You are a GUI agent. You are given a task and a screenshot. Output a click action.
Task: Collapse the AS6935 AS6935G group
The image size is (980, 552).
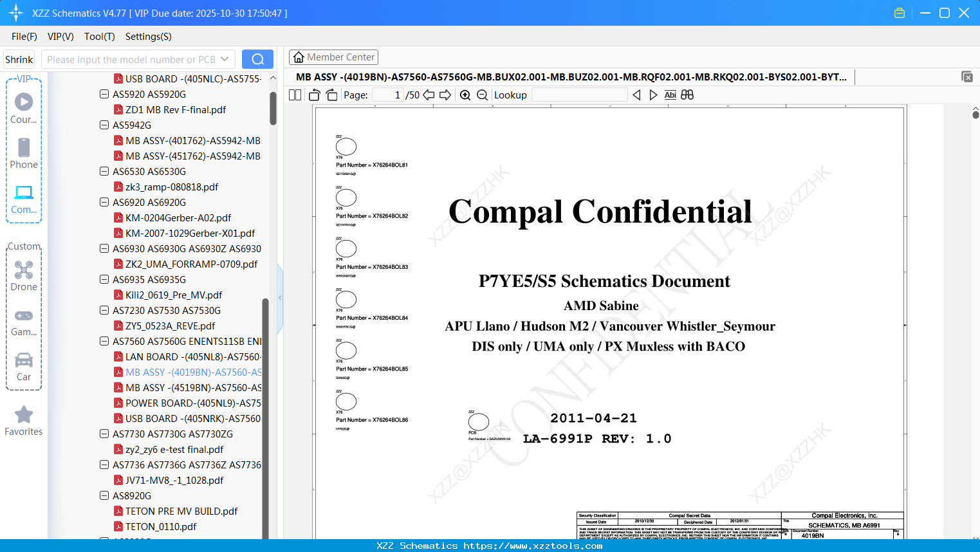104,279
